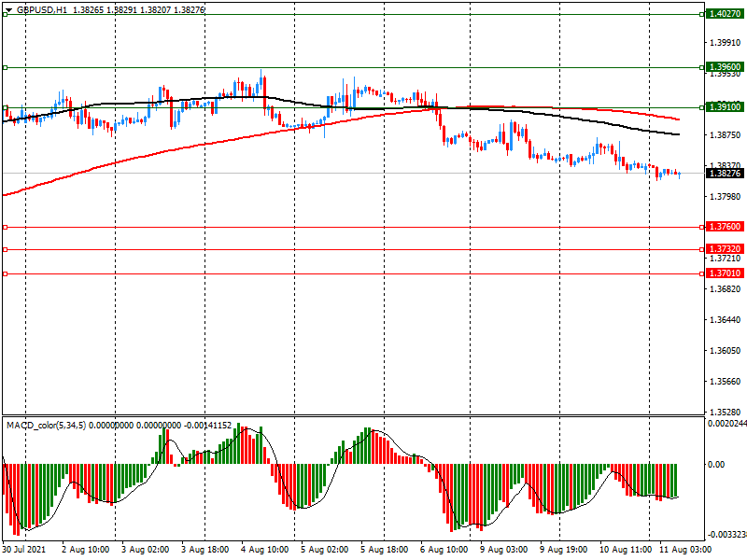Click the 10 Aug 11:00 time label
The height and width of the screenshot is (560, 747).
626,549
